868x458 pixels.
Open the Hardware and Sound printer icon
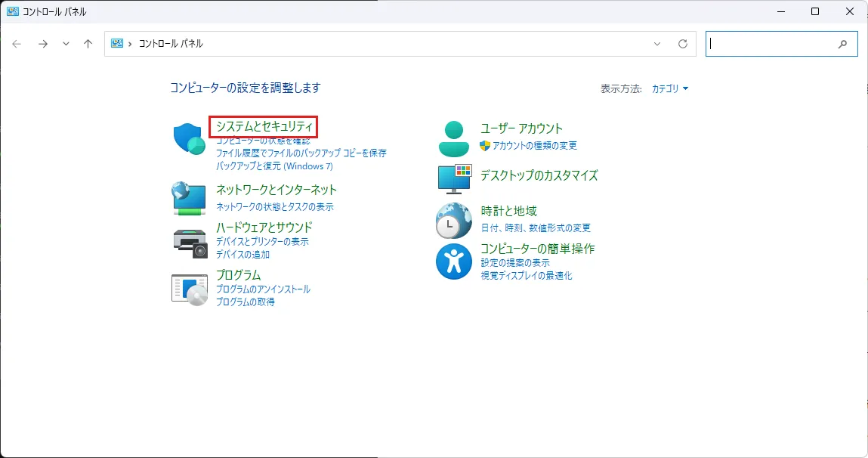click(190, 243)
